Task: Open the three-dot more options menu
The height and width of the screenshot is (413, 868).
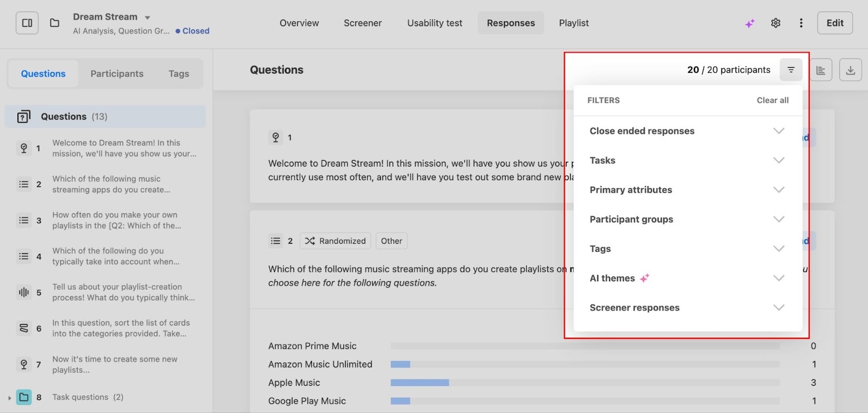Action: [x=801, y=23]
